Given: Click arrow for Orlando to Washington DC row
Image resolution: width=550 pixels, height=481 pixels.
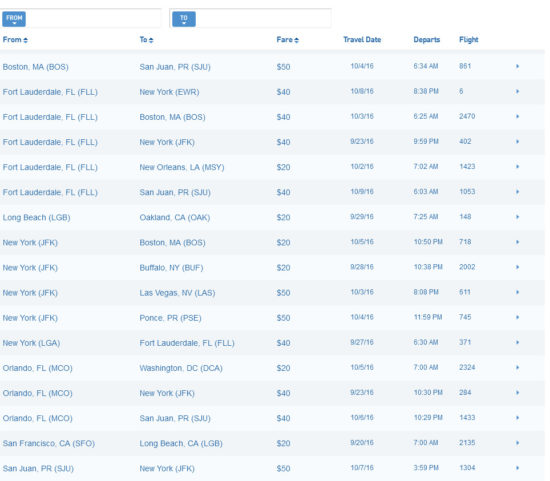Looking at the screenshot, I should (517, 368).
